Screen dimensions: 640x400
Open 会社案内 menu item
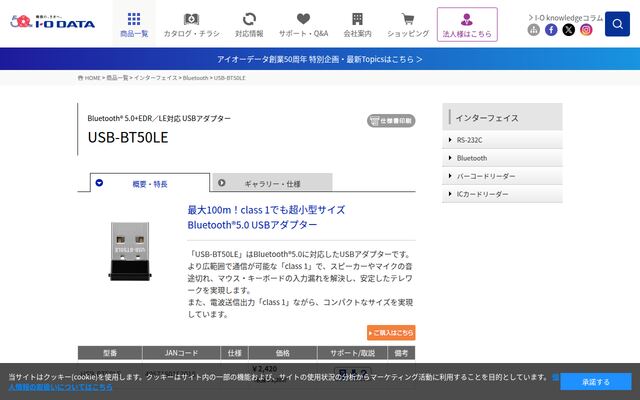coord(357,25)
